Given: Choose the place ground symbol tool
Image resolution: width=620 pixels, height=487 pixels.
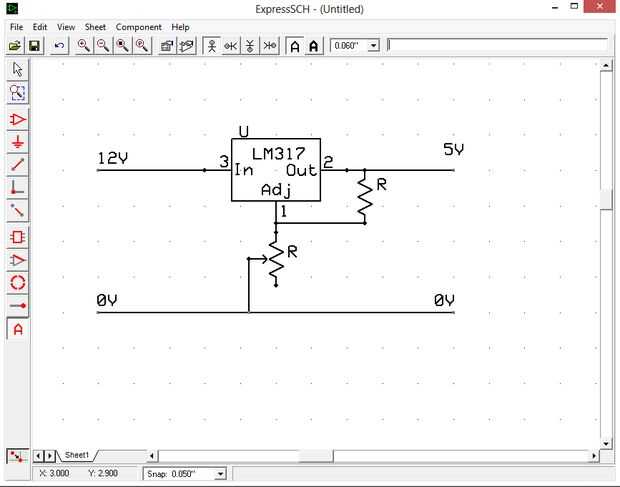Looking at the screenshot, I should (x=17, y=142).
